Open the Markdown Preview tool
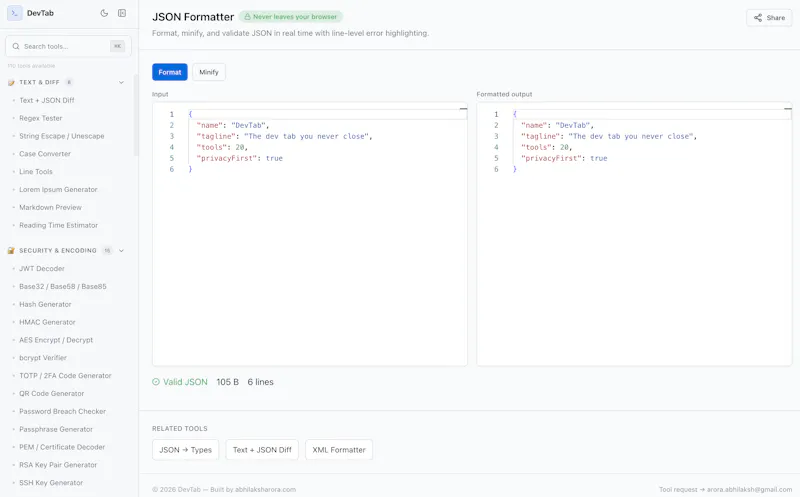This screenshot has width=800, height=497. tap(50, 208)
